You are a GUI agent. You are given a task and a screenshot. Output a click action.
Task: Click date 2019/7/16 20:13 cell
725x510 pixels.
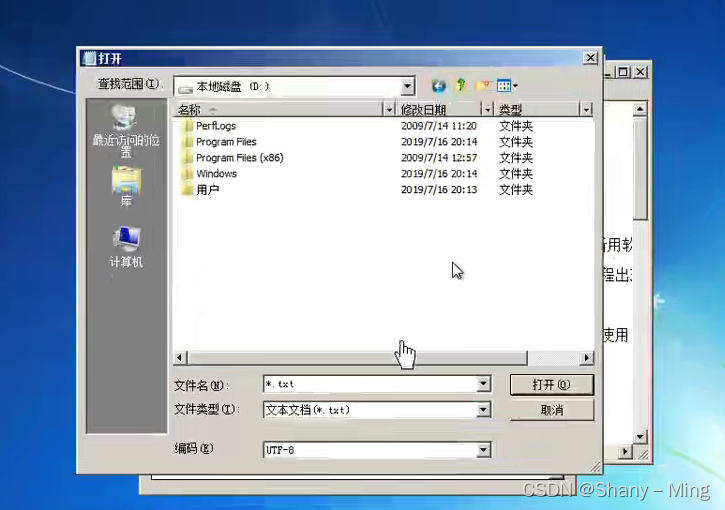[x=439, y=190]
